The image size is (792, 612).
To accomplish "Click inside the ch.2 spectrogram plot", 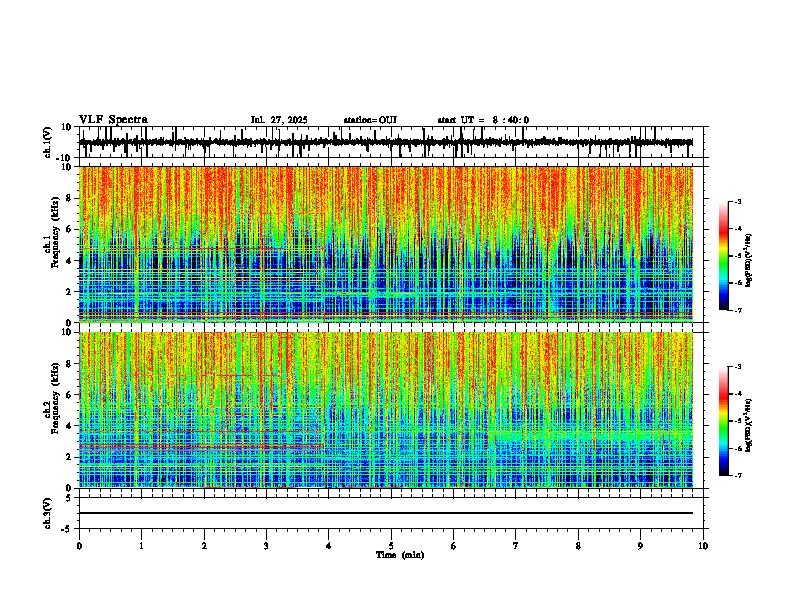I will [386, 410].
